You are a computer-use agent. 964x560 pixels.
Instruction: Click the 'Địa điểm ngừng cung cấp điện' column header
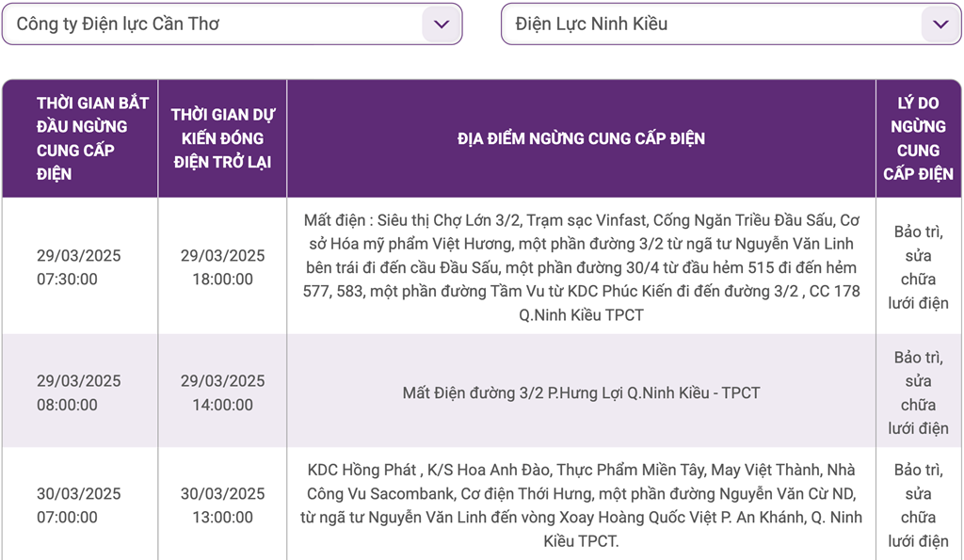point(581,138)
